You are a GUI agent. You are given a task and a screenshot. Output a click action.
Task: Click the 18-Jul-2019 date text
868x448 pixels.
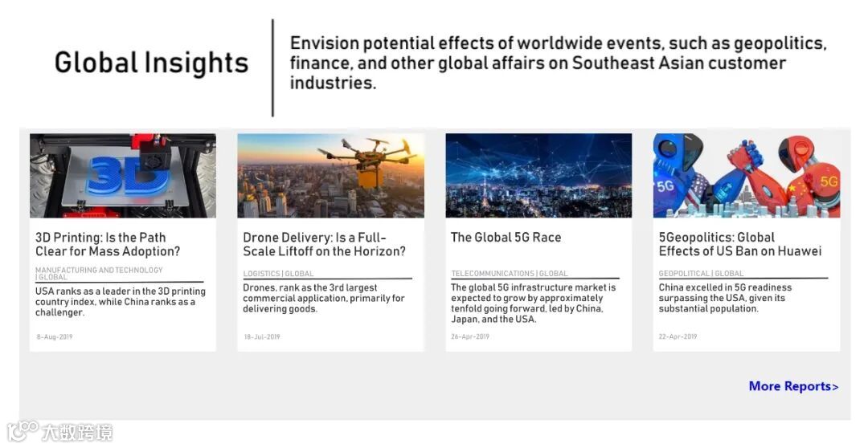click(x=262, y=336)
